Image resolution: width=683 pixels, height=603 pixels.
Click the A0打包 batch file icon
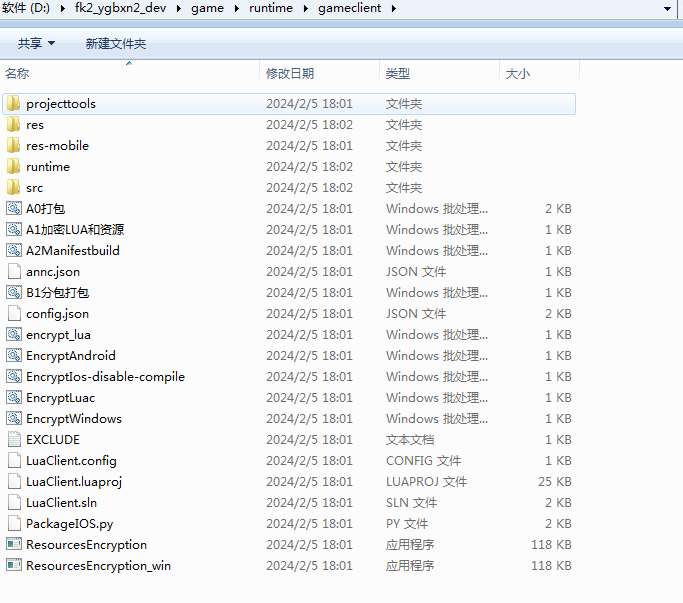[x=13, y=209]
